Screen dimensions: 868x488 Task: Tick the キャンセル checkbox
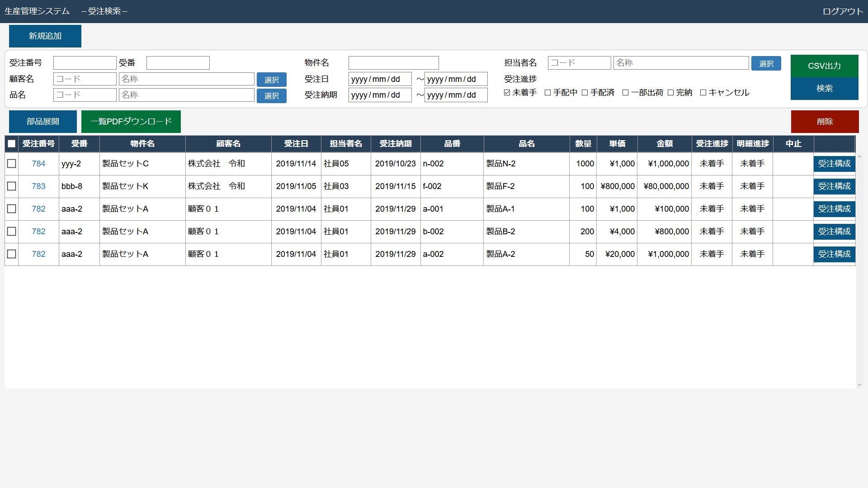tap(703, 93)
